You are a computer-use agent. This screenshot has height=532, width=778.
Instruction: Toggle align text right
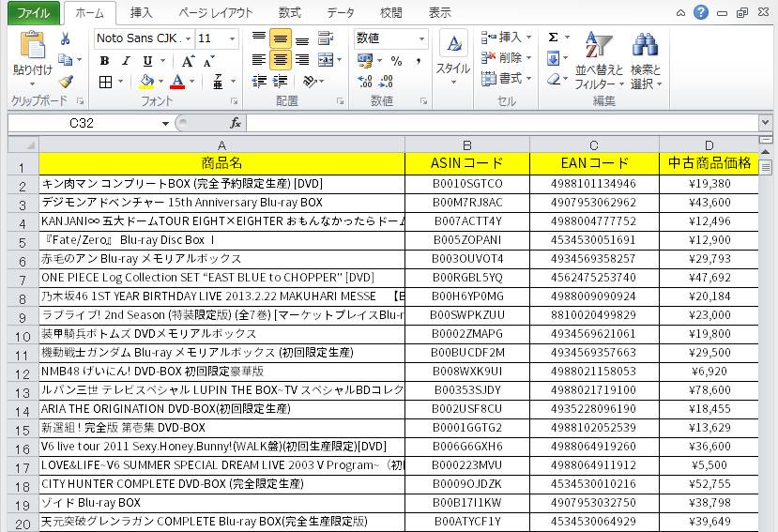(x=302, y=60)
